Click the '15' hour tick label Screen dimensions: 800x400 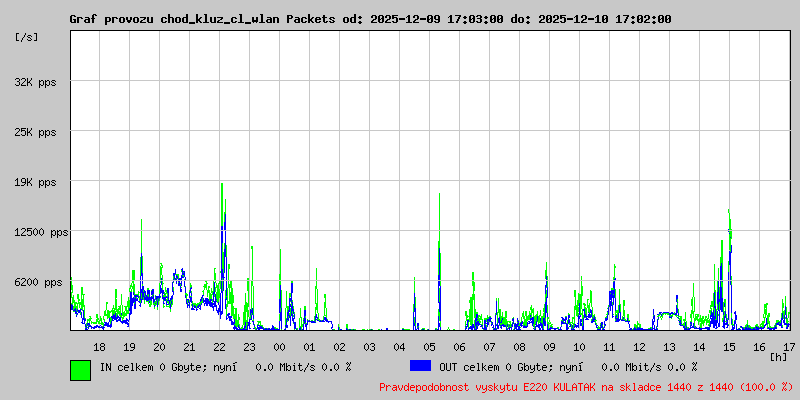pos(730,347)
